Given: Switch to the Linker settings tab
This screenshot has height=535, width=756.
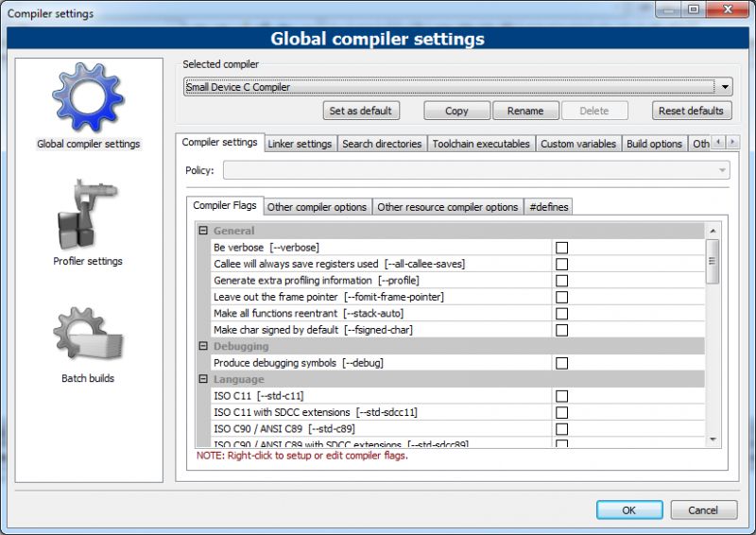Looking at the screenshot, I should 300,144.
